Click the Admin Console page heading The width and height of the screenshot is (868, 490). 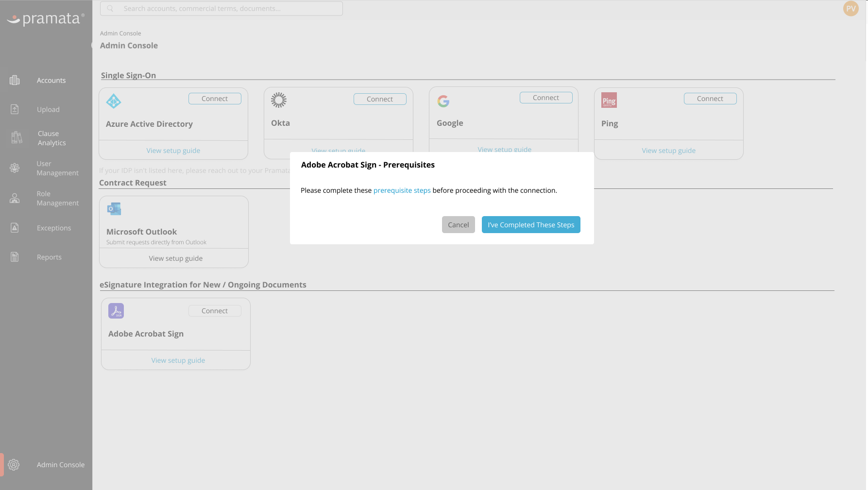(129, 45)
